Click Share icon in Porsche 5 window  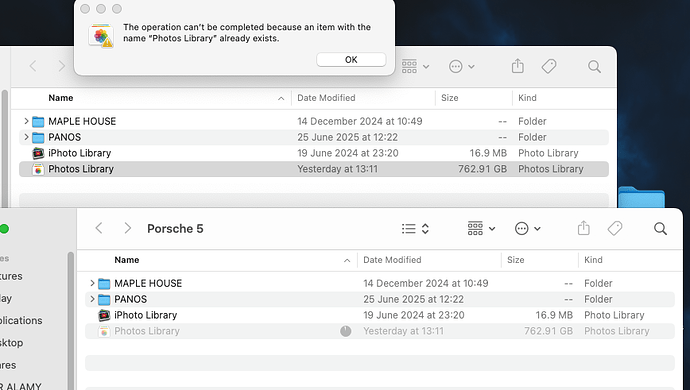584,228
